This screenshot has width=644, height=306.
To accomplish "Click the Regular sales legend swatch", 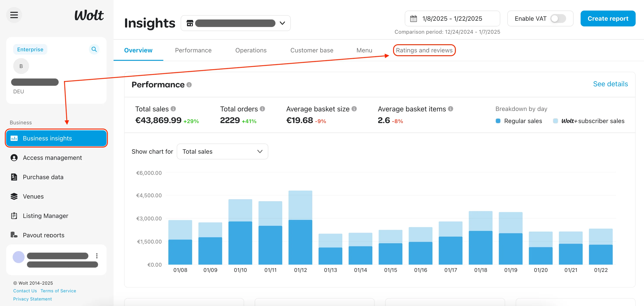I will click(x=498, y=121).
